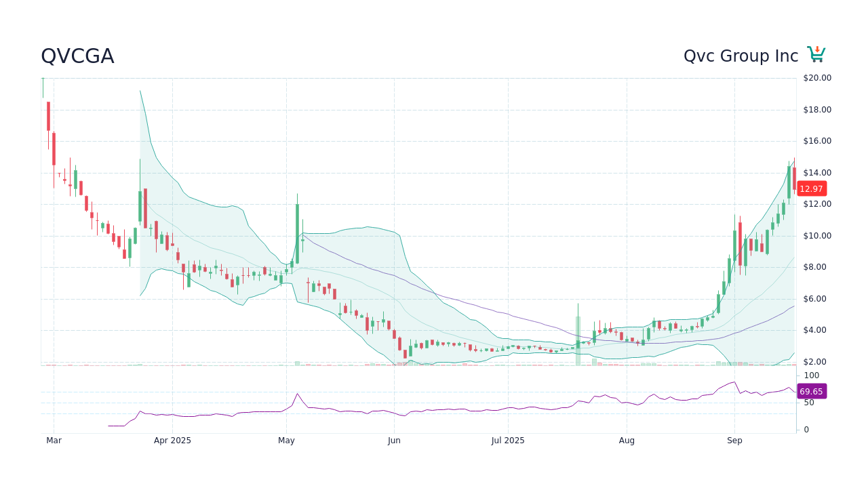Select the $20.00 price axis label

[817, 78]
